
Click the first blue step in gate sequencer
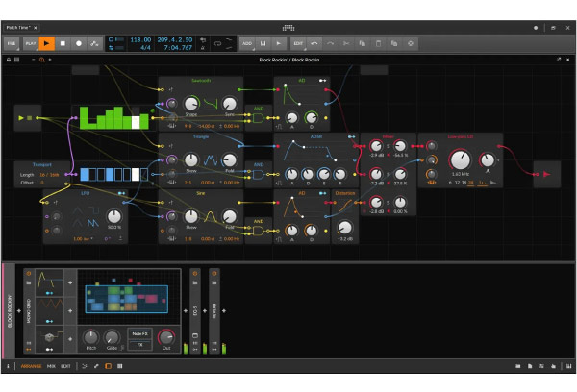[85, 174]
